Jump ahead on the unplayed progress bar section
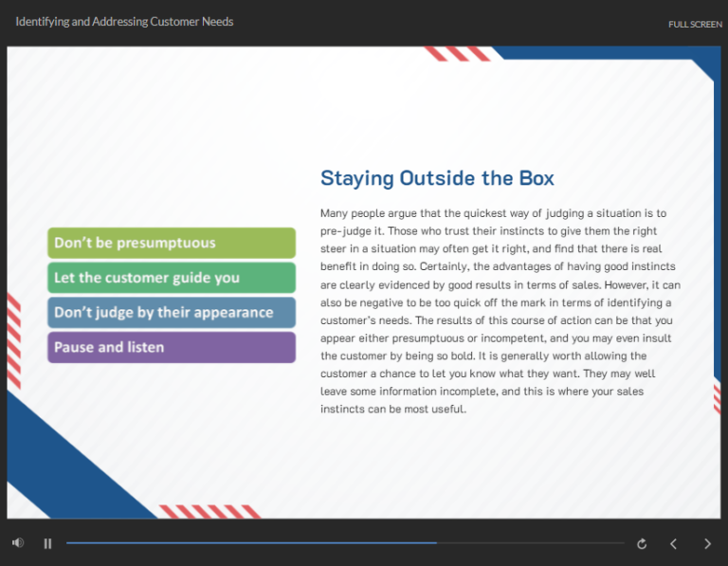Viewport: 728px width, 566px height. (x=531, y=543)
